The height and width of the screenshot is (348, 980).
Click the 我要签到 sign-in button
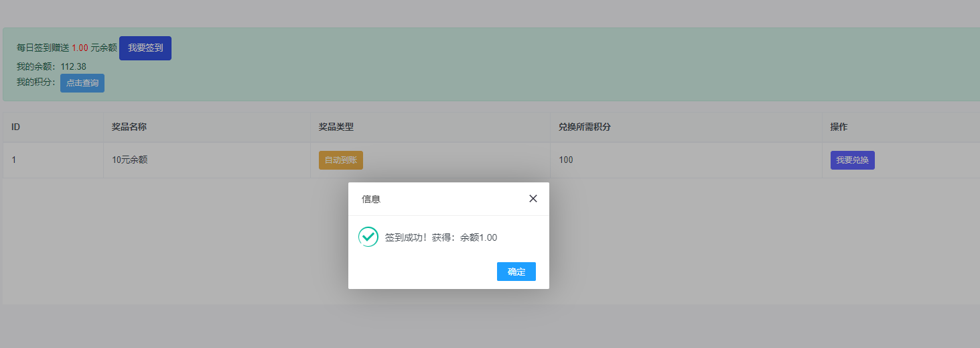(x=145, y=48)
